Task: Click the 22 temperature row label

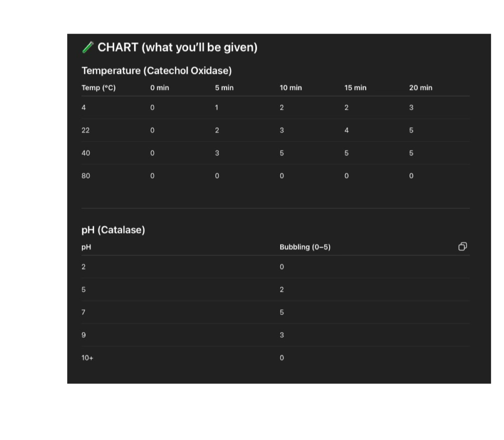Action: click(x=86, y=130)
